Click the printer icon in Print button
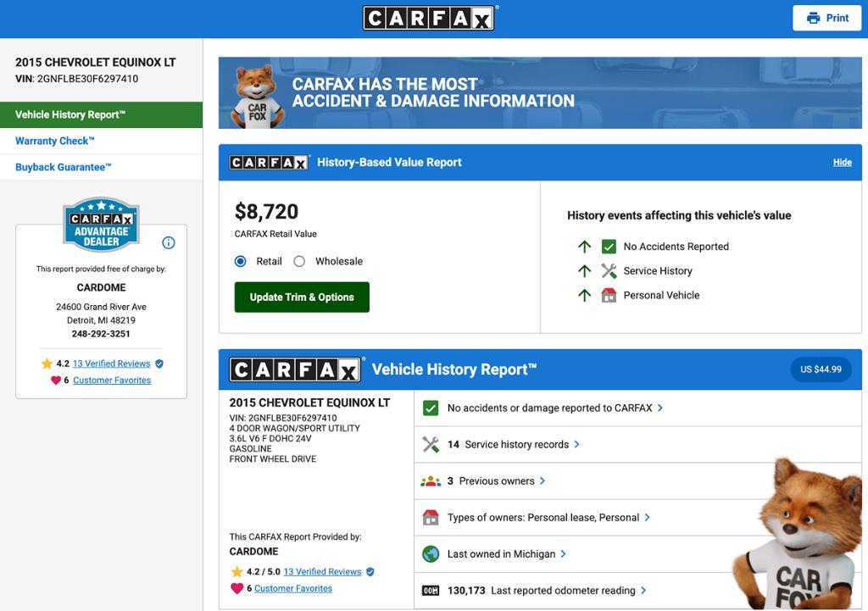 pos(813,19)
